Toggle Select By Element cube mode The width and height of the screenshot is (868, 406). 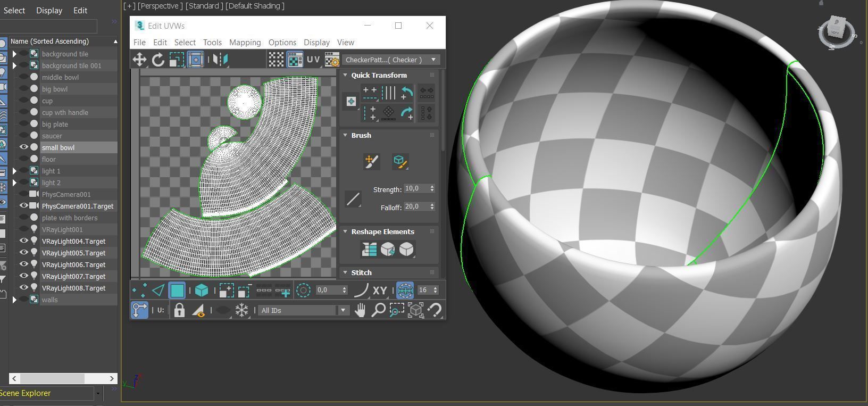click(x=202, y=290)
